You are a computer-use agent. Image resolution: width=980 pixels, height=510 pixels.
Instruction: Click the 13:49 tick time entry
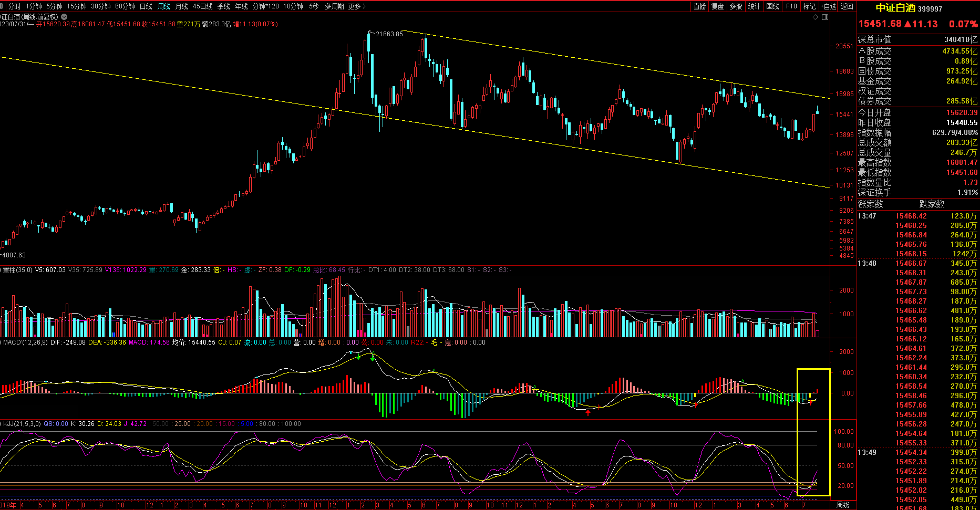[x=867, y=452]
